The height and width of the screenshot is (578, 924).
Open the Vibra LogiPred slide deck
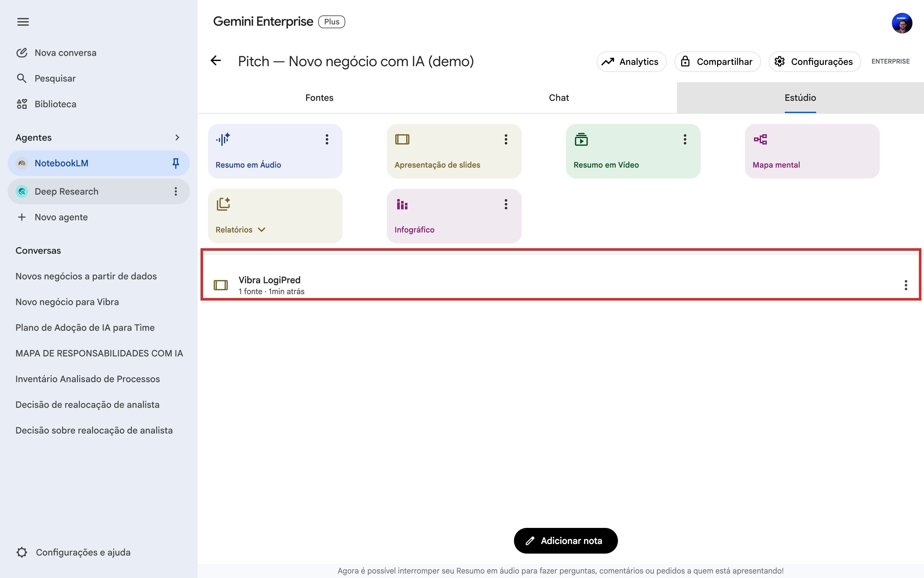pos(560,285)
